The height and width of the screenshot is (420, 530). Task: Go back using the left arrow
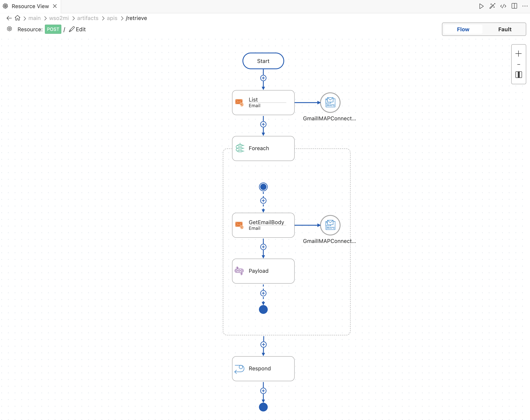pos(9,18)
